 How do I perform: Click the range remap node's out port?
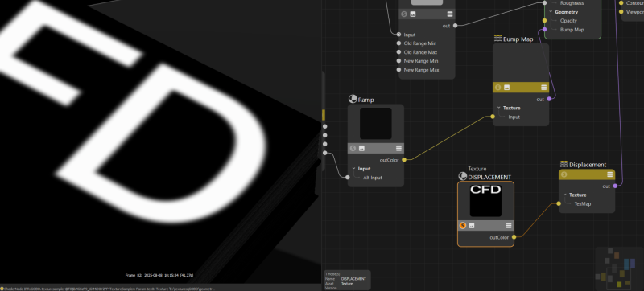(455, 26)
